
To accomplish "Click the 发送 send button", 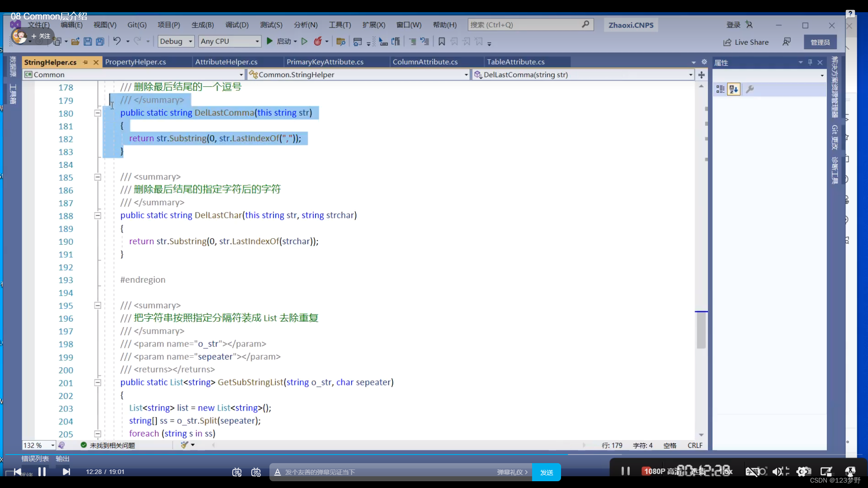I will pyautogui.click(x=547, y=472).
